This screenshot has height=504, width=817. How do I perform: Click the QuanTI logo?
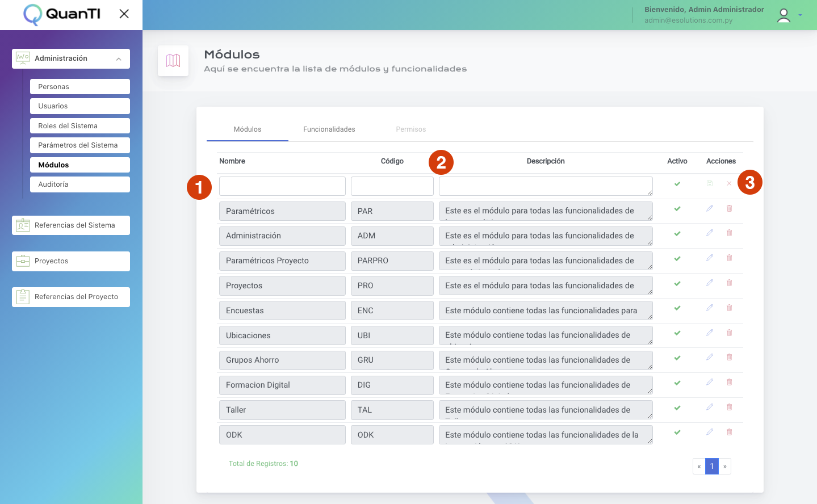(x=61, y=15)
